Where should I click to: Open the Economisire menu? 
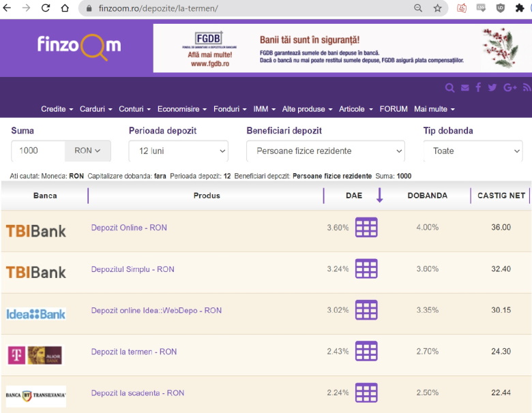pos(182,109)
